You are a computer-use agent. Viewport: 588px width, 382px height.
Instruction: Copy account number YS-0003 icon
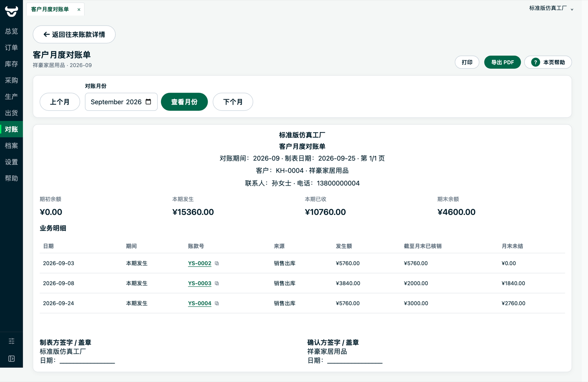point(217,283)
